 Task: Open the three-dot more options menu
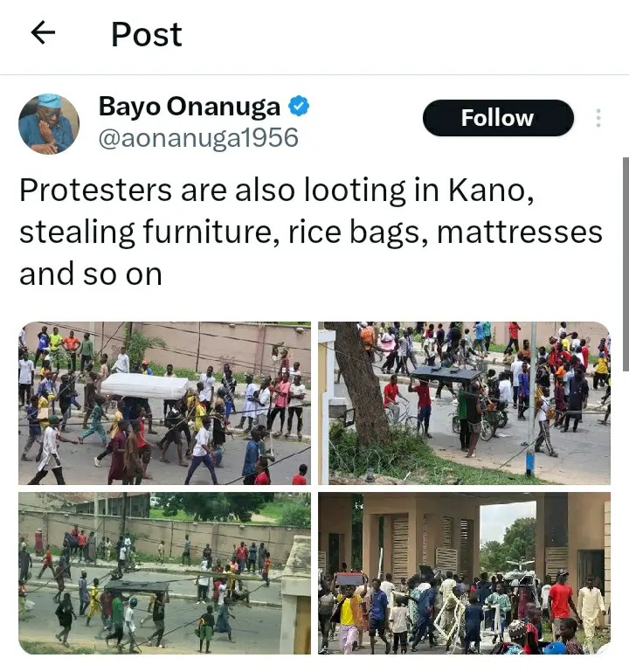tap(598, 118)
